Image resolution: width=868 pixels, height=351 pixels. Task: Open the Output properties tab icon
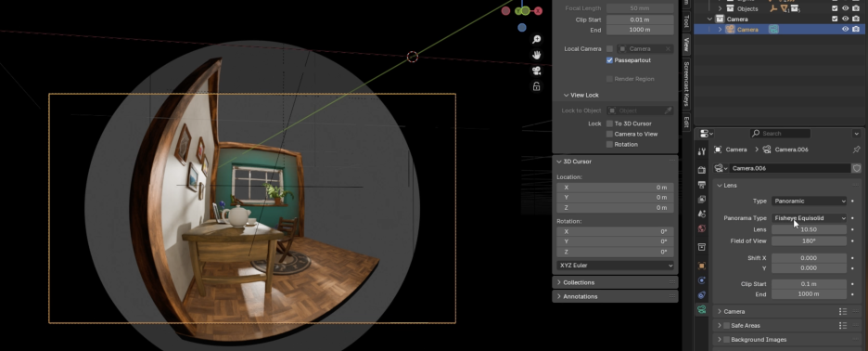point(702,185)
